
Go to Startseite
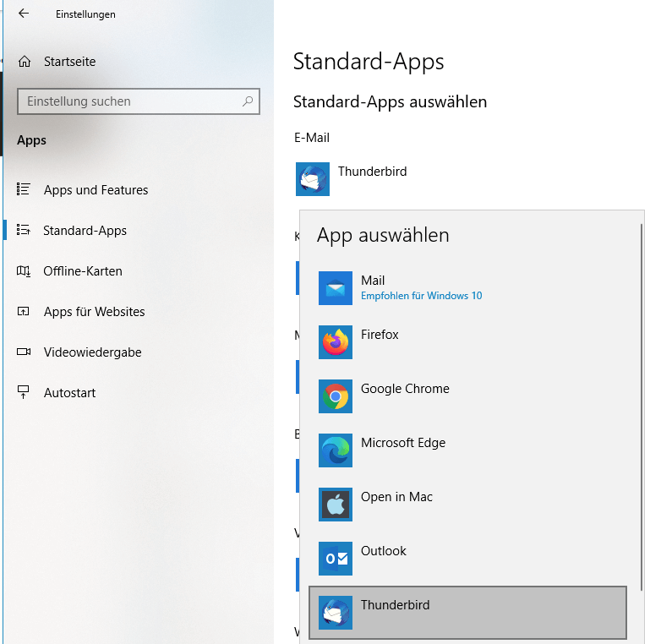click(69, 62)
